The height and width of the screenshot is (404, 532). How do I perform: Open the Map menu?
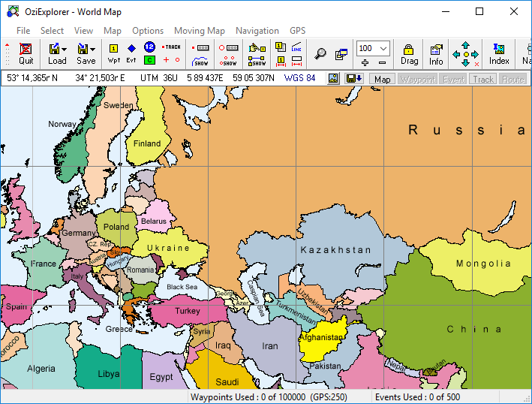(113, 31)
